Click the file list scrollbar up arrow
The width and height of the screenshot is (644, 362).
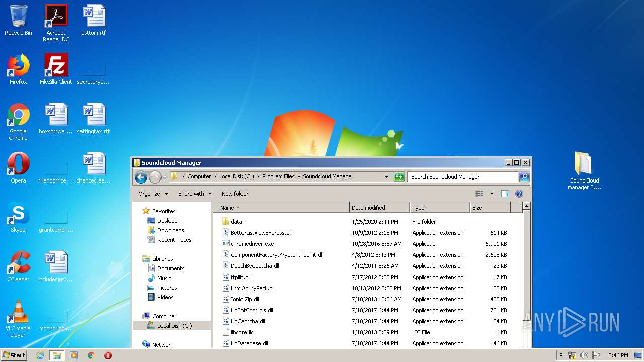click(526, 206)
